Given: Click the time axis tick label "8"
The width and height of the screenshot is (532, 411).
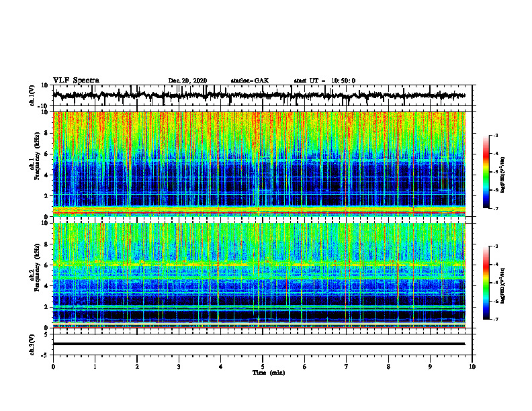Looking at the screenshot, I should point(388,367).
